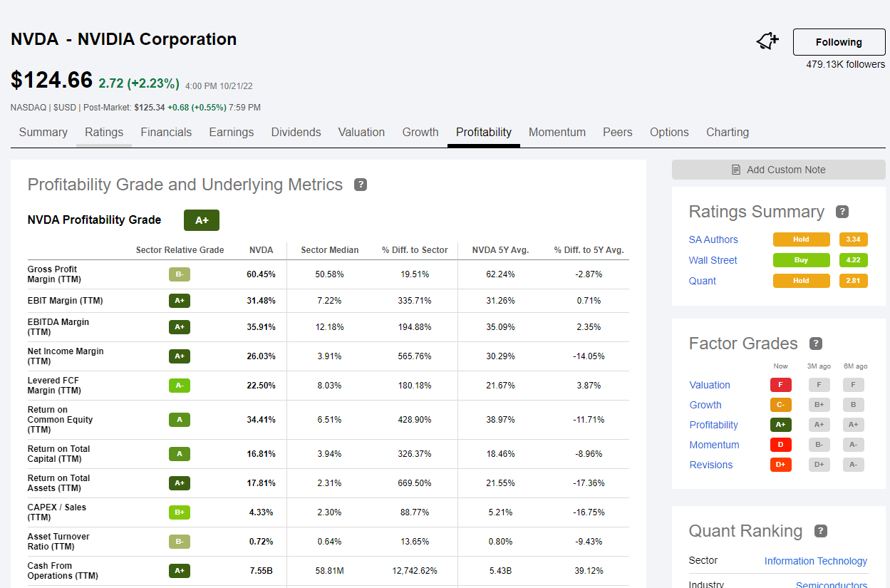Open the Valuation factor grade link
The height and width of the screenshot is (588, 890).
coord(710,385)
